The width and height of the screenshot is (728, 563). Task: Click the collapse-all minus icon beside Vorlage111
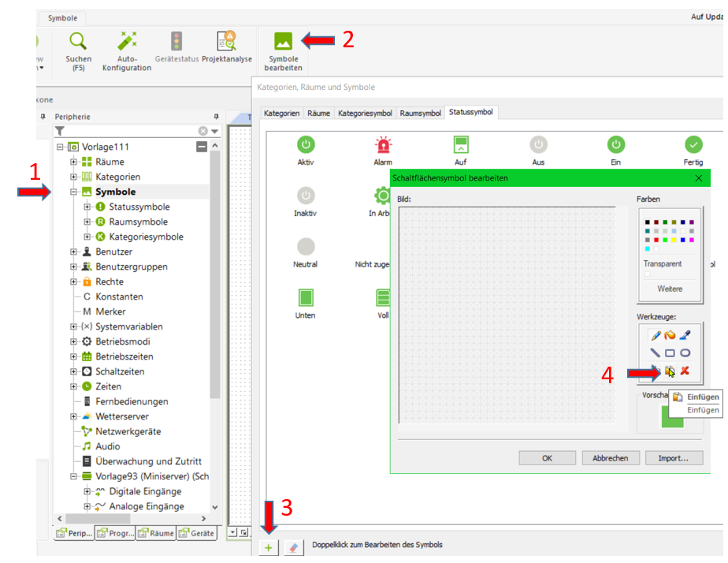pos(202,147)
